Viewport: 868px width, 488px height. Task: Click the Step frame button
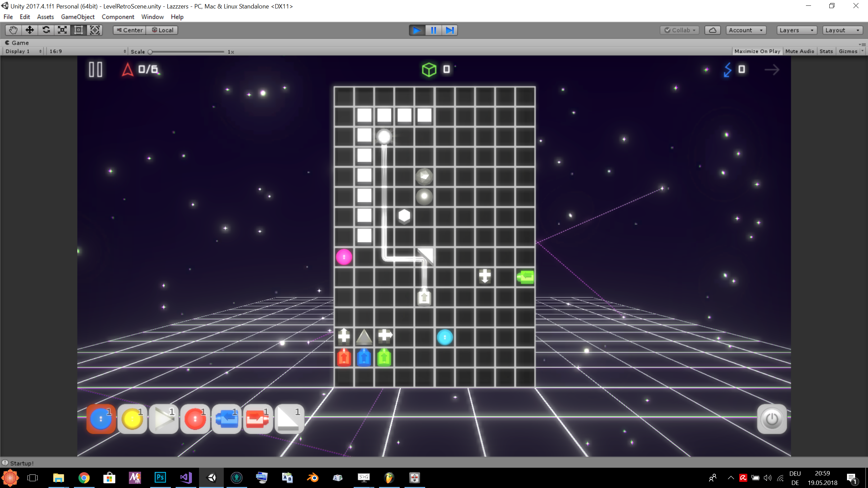coord(450,30)
